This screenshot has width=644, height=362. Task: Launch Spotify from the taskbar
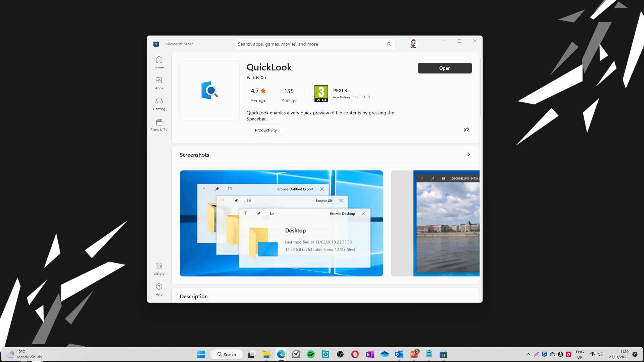point(310,354)
